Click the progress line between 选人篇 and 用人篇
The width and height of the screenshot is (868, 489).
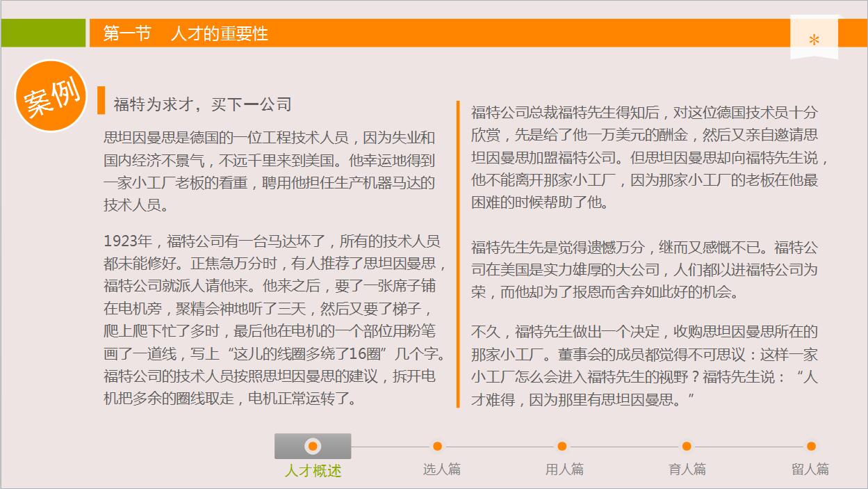click(498, 448)
